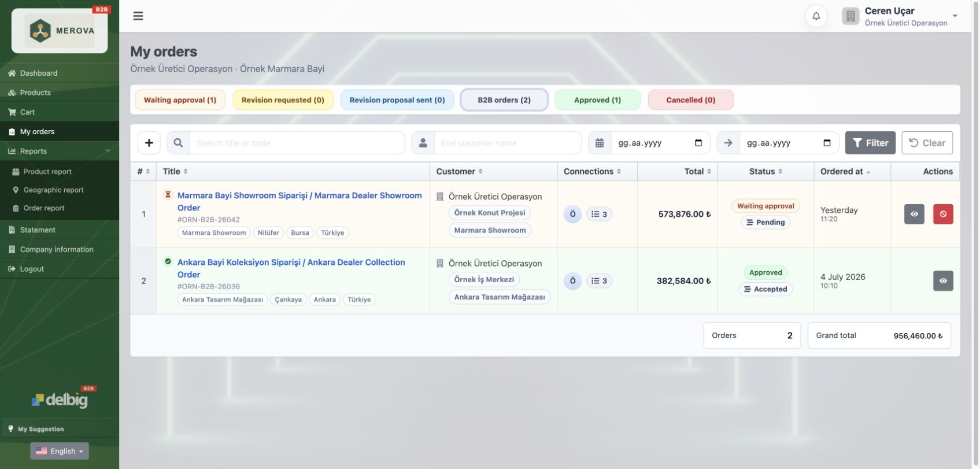This screenshot has width=980, height=469.
Task: Open Geographic report in sidebar
Action: (60, 190)
